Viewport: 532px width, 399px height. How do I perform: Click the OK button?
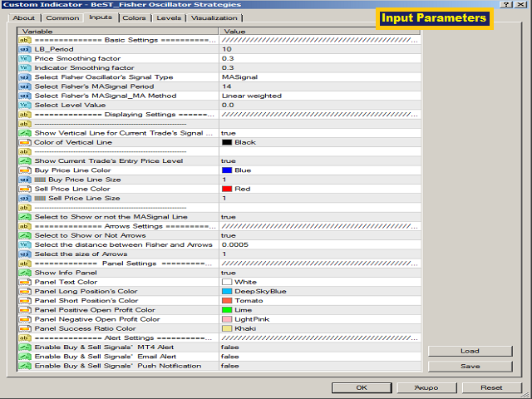[362, 387]
